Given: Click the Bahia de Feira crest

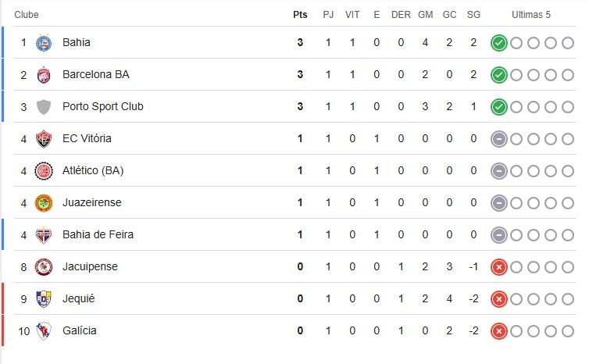Looking at the screenshot, I should pyautogui.click(x=44, y=235).
